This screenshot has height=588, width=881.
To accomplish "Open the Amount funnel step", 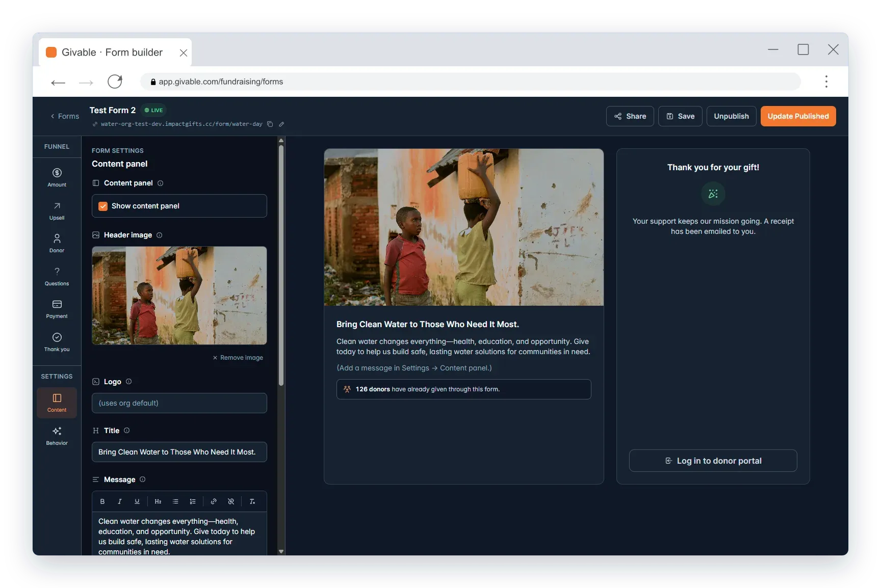I will tap(57, 177).
